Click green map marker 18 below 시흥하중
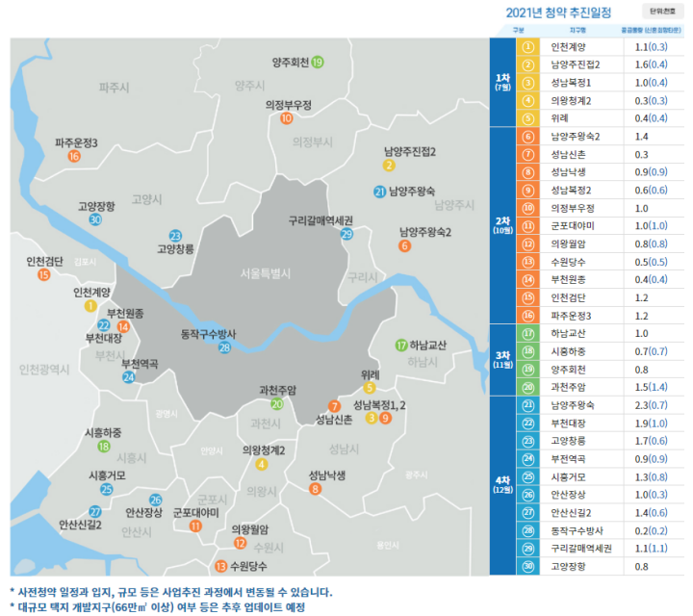Viewport: 693px width, 616px height. [x=104, y=447]
